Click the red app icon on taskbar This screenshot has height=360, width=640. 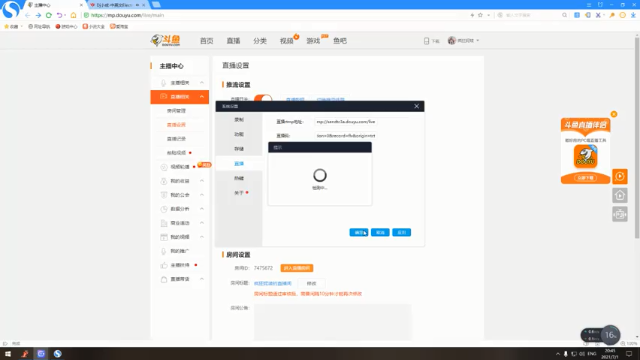click(24, 354)
